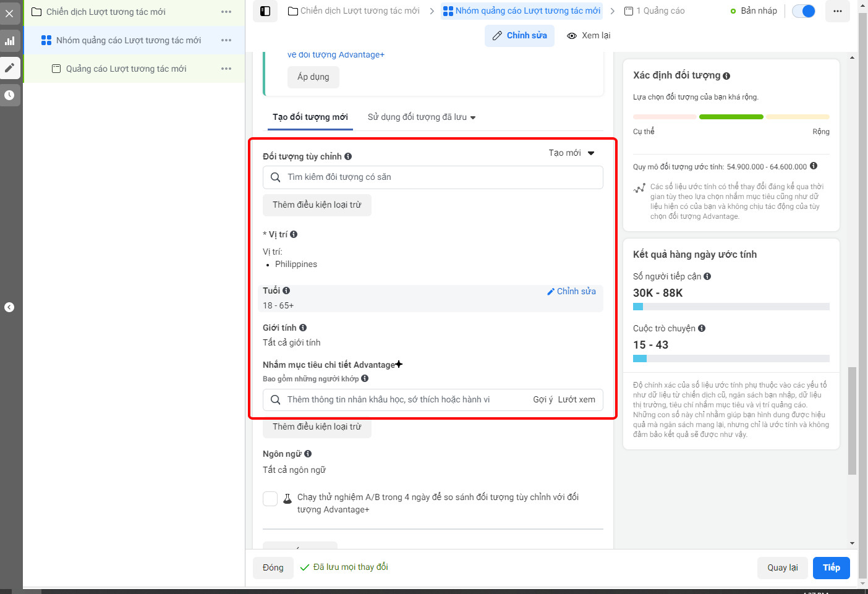Click the Bản nháp status label
Image resolution: width=868 pixels, height=594 pixels.
(x=759, y=11)
